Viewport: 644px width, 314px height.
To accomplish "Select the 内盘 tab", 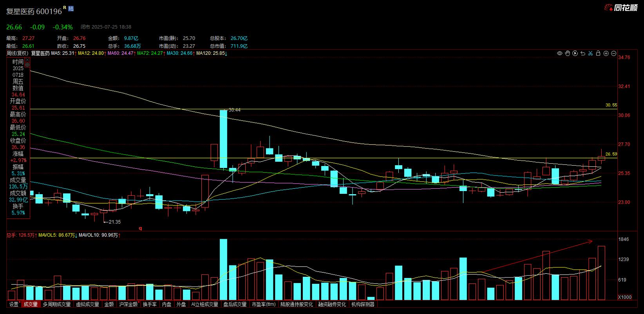I will 167,304.
